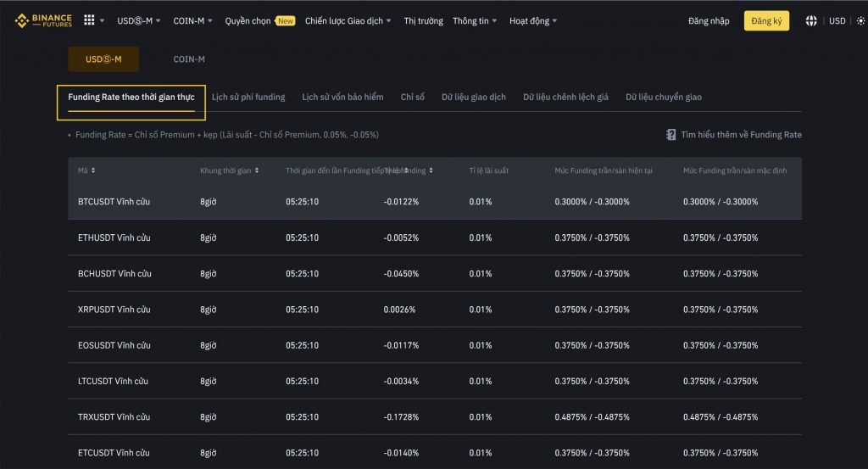Click the Tỉ lệ lãi suất column header
The image size is (868, 469).
488,170
